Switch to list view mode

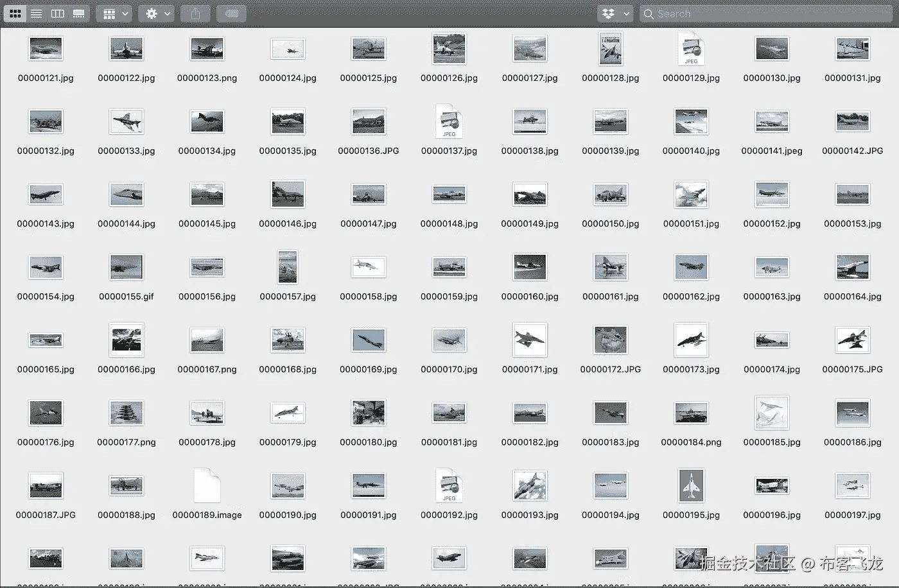tap(37, 13)
